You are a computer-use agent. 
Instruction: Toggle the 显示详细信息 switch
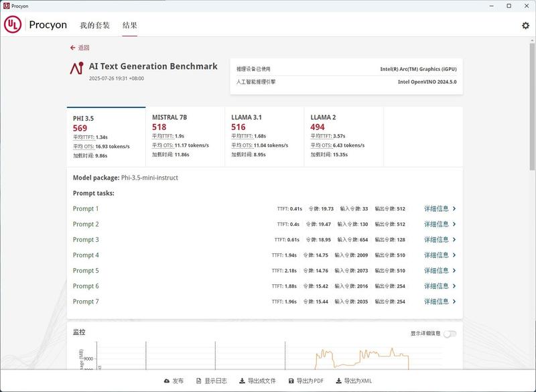(450, 334)
